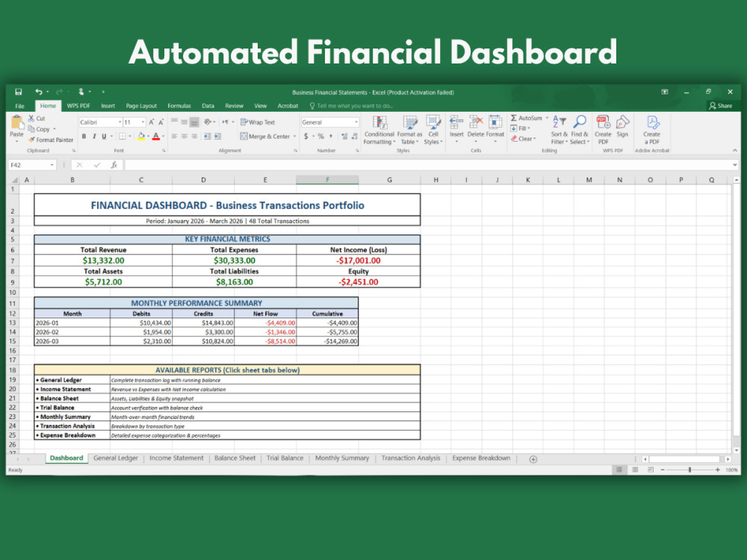Click Merge & Center
Image resolution: width=747 pixels, height=560 pixels.
point(266,137)
